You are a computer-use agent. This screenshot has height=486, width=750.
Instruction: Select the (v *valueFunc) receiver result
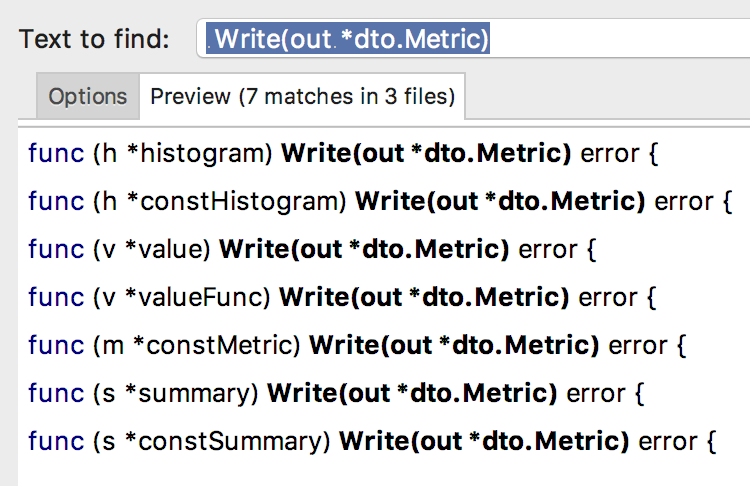click(384, 297)
